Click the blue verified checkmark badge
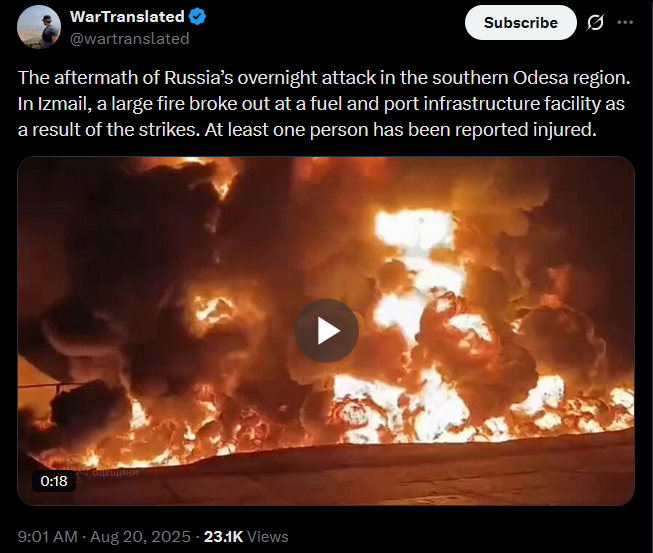The width and height of the screenshot is (653, 553). (x=197, y=17)
